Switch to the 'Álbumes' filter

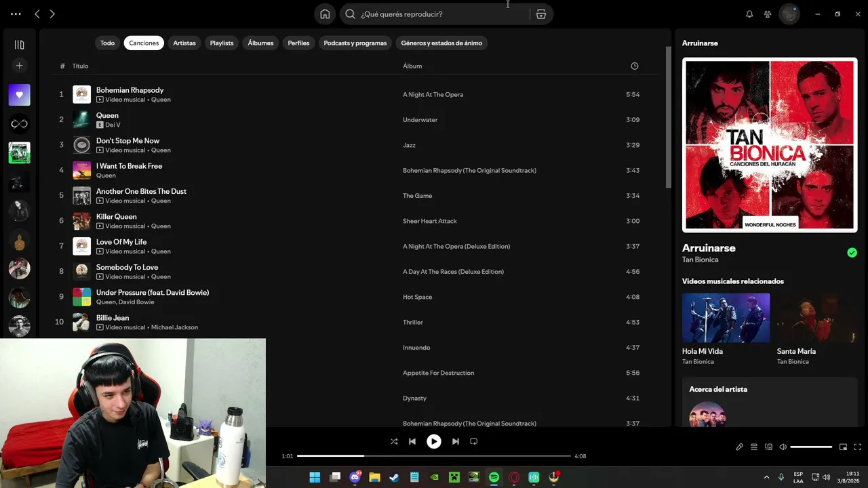click(x=260, y=43)
